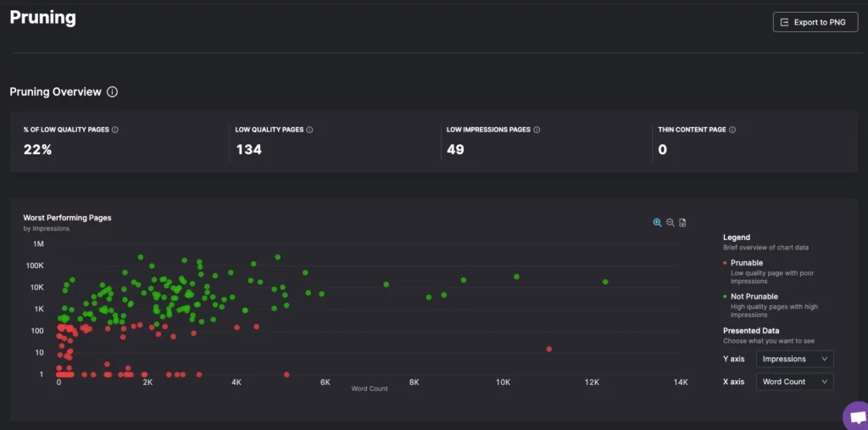Click info icon beside Low Quality Pages

(x=309, y=130)
